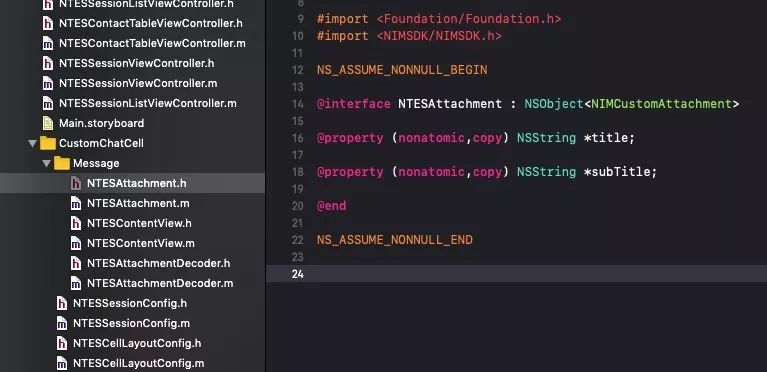Place cursor in highlighted line 24
This screenshot has height=372, width=767.
tap(517, 274)
